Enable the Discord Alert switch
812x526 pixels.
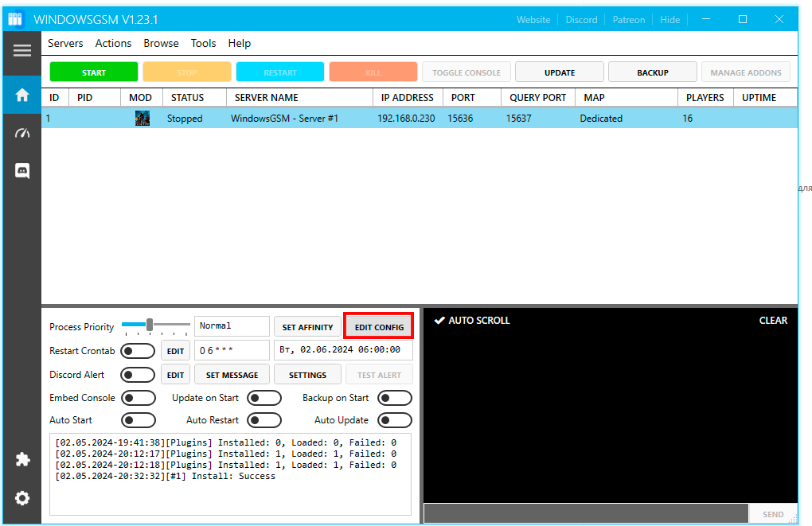pyautogui.click(x=138, y=375)
